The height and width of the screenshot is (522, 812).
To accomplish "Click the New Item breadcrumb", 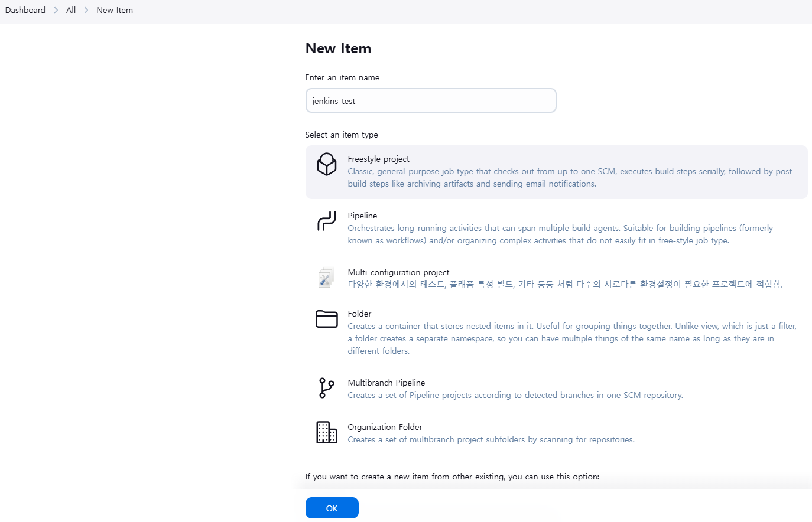I will pyautogui.click(x=115, y=10).
